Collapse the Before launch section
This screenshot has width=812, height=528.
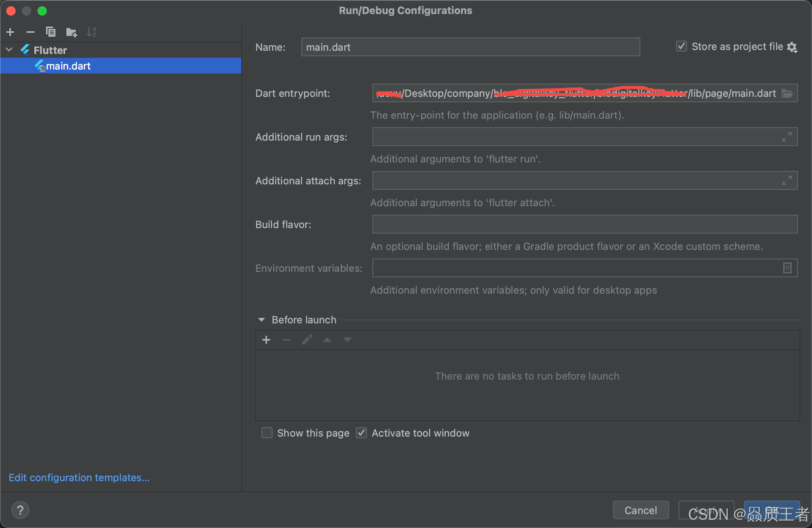(x=262, y=320)
